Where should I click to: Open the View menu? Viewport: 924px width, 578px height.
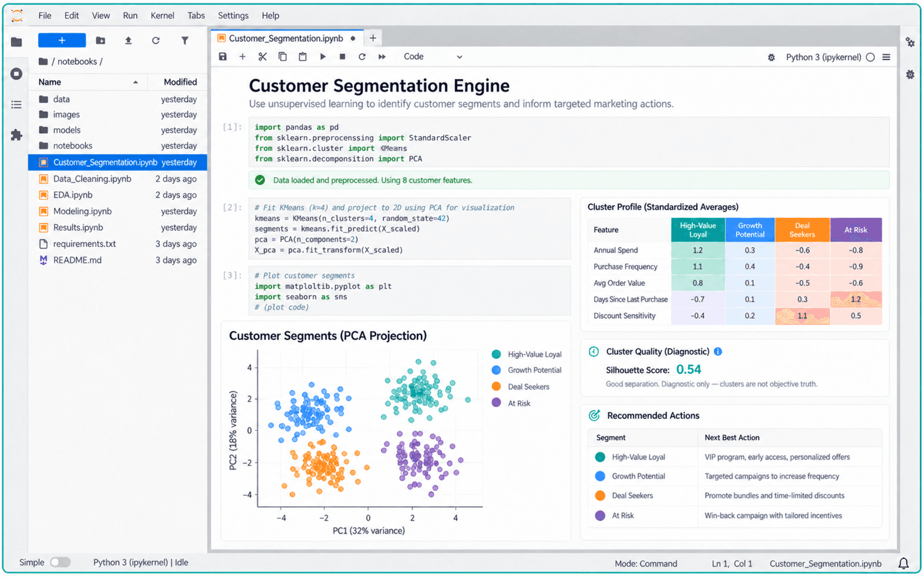click(101, 16)
